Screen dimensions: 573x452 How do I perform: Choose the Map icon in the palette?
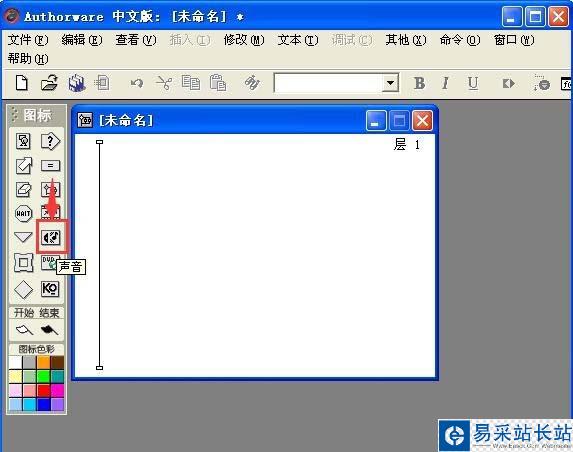pos(50,190)
